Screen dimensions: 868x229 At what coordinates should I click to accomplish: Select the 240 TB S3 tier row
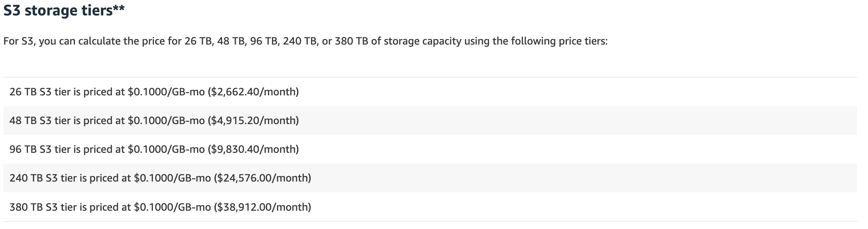pos(430,178)
